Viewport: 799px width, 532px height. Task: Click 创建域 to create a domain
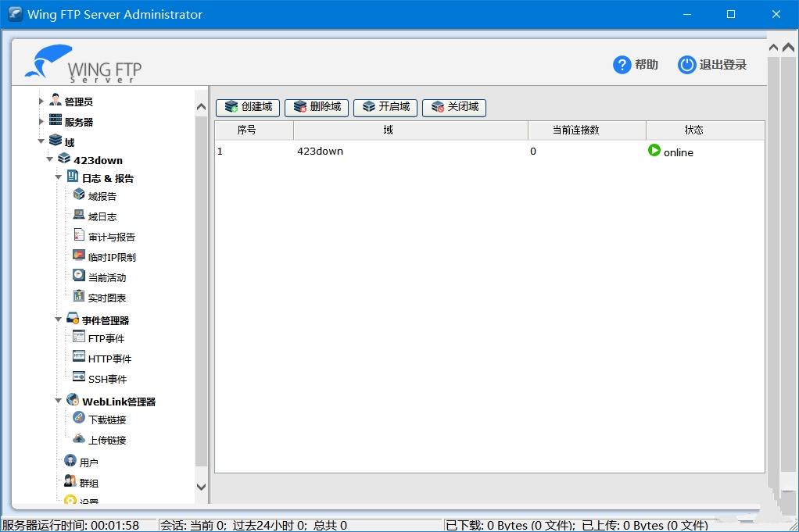[x=247, y=108]
